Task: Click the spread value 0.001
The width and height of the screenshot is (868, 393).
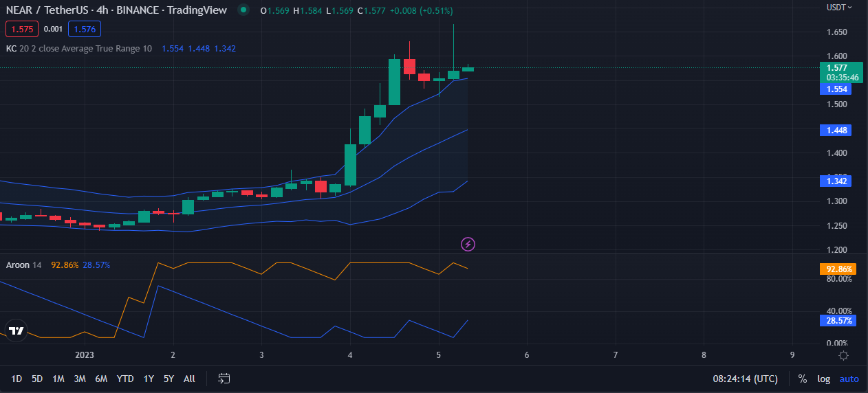Action: [x=53, y=29]
